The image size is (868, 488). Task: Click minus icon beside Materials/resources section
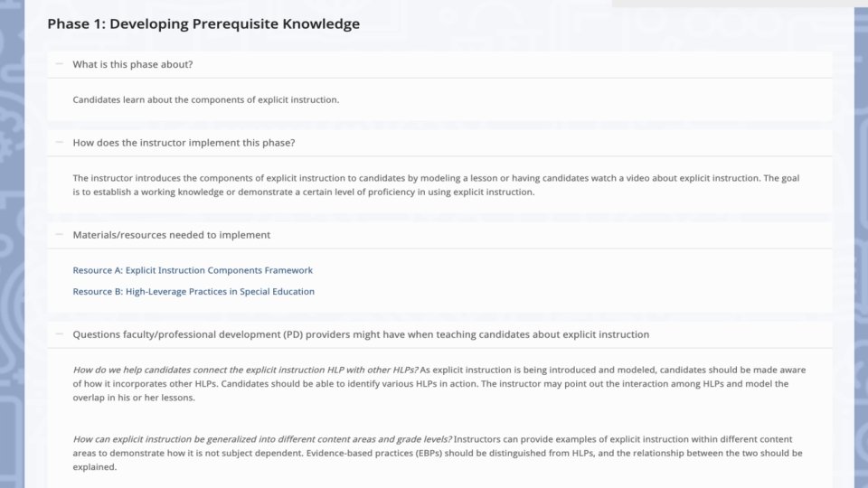(59, 234)
